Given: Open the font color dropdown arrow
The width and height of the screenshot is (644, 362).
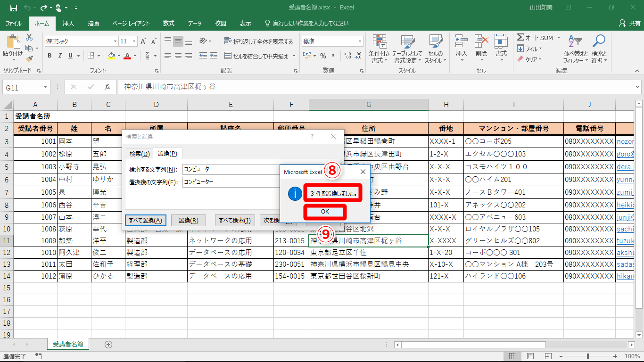Looking at the screenshot, I should point(134,56).
